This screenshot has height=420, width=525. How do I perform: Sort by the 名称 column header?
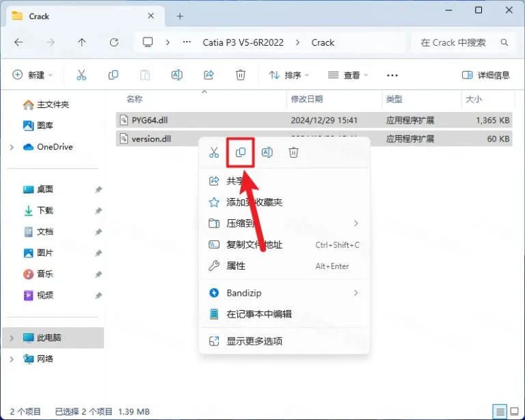click(x=134, y=99)
